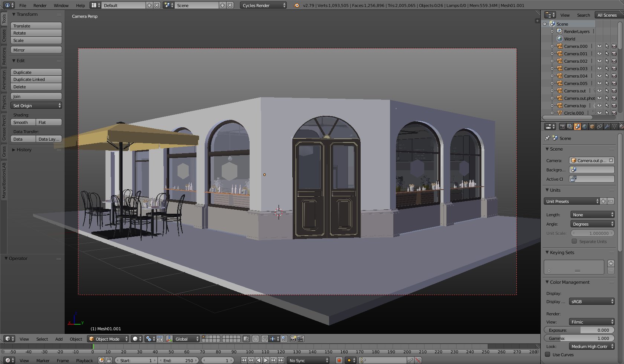Screen dimensions: 624x364
Task: Open the Length units dropdown showing None
Action: pyautogui.click(x=592, y=214)
